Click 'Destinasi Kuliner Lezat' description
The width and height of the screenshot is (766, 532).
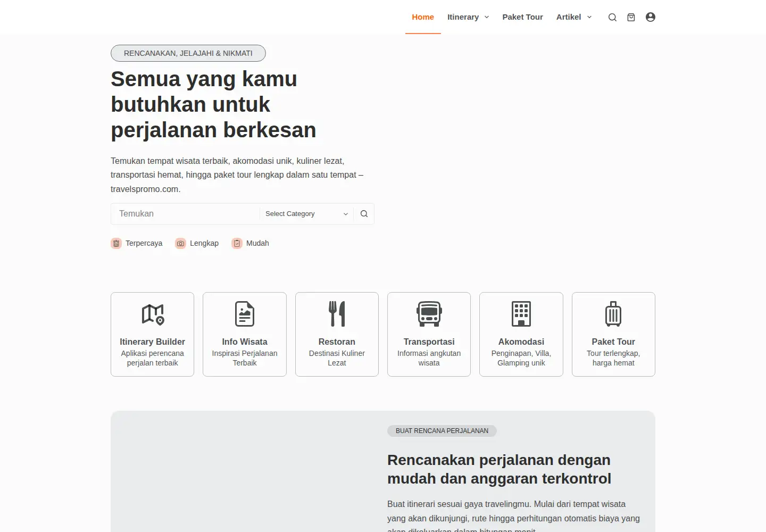[337, 358]
